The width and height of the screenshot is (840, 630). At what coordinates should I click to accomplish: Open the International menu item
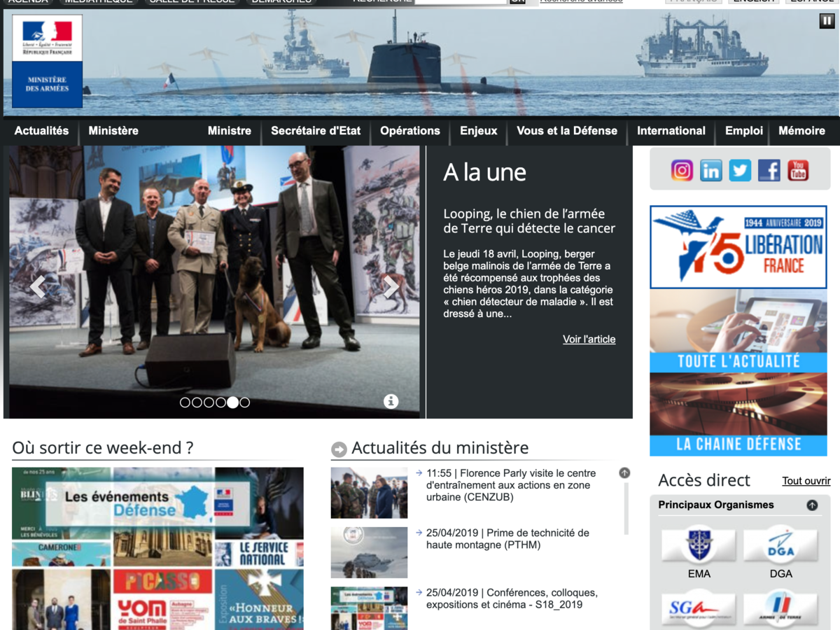click(x=671, y=131)
